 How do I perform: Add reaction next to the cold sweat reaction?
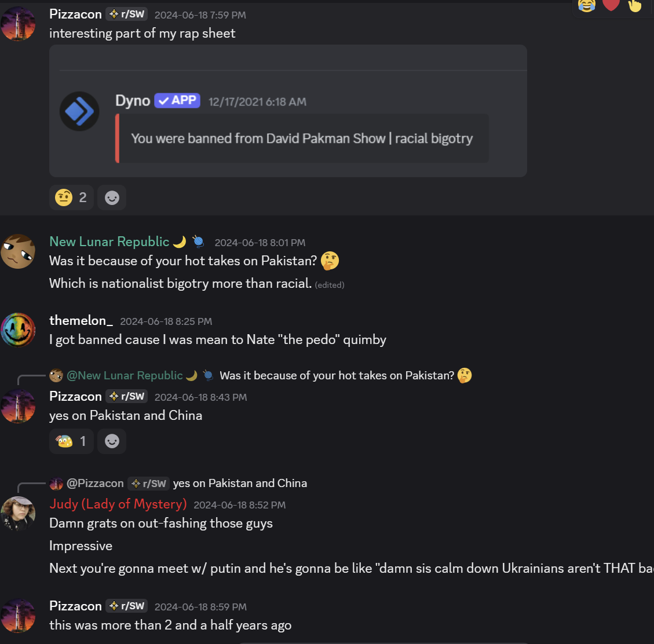point(112,441)
